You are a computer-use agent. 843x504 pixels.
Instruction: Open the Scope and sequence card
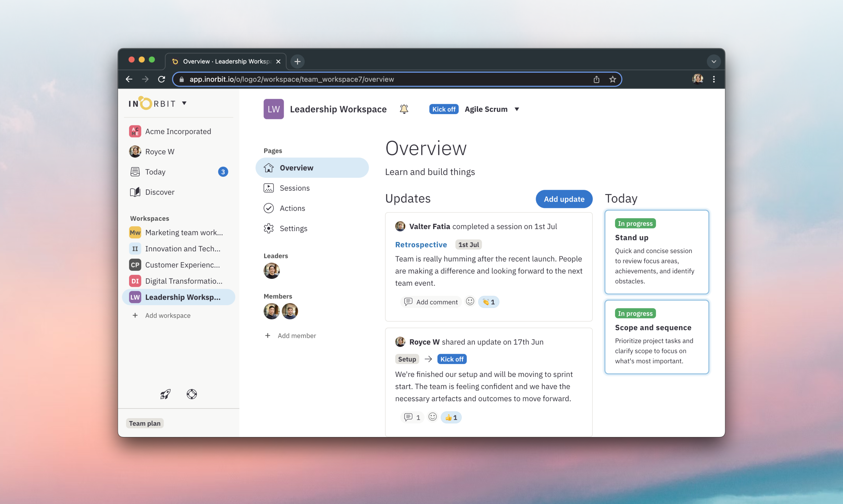coord(656,337)
